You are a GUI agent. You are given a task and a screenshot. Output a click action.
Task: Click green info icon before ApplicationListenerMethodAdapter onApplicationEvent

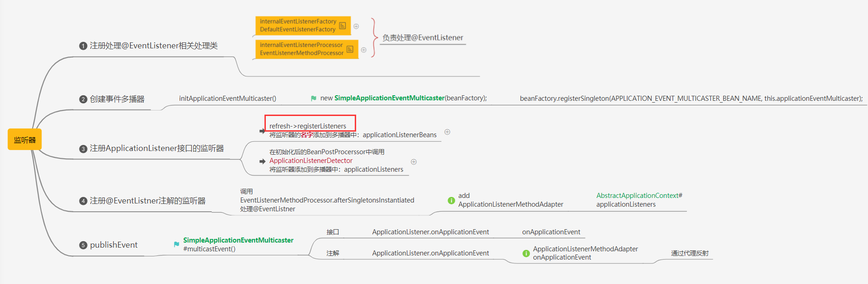pos(526,253)
